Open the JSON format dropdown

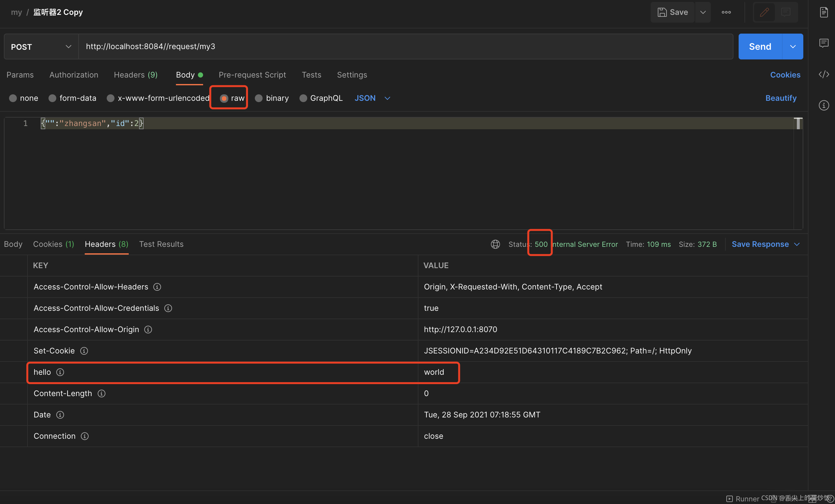(373, 98)
